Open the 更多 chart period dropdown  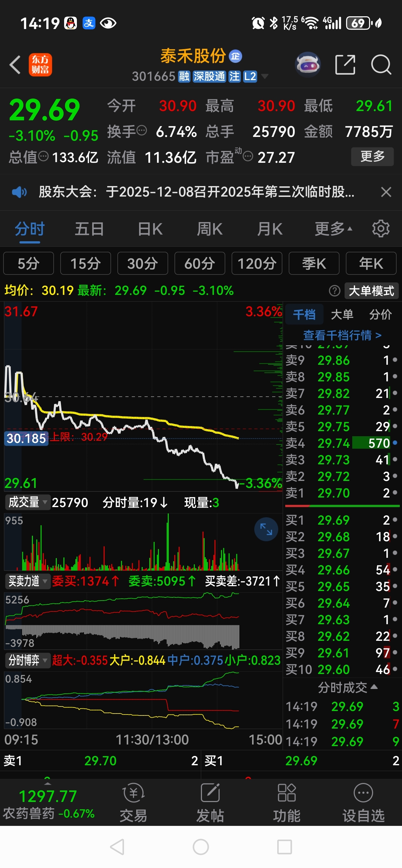click(x=333, y=229)
